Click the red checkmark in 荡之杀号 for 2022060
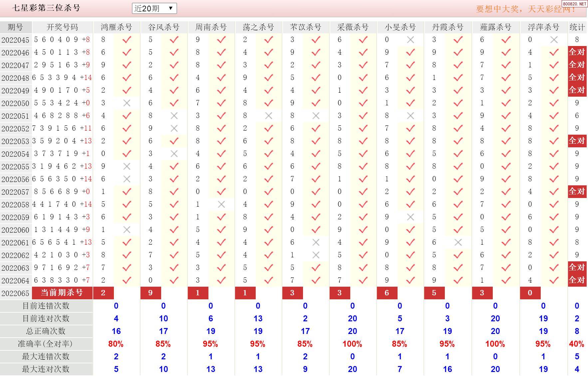Screen dimensions: 588x378 click(268, 230)
